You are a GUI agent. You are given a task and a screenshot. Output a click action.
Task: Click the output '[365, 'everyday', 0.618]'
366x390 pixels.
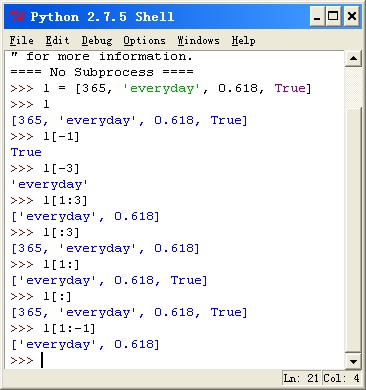click(x=105, y=248)
